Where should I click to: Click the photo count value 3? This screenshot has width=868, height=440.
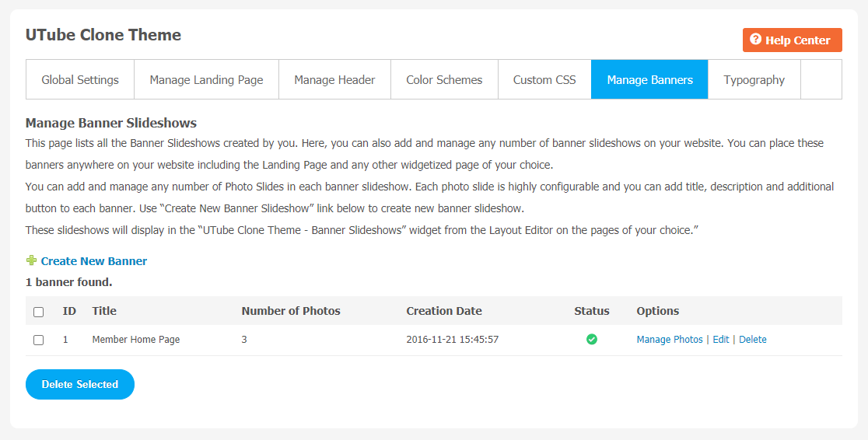click(244, 339)
